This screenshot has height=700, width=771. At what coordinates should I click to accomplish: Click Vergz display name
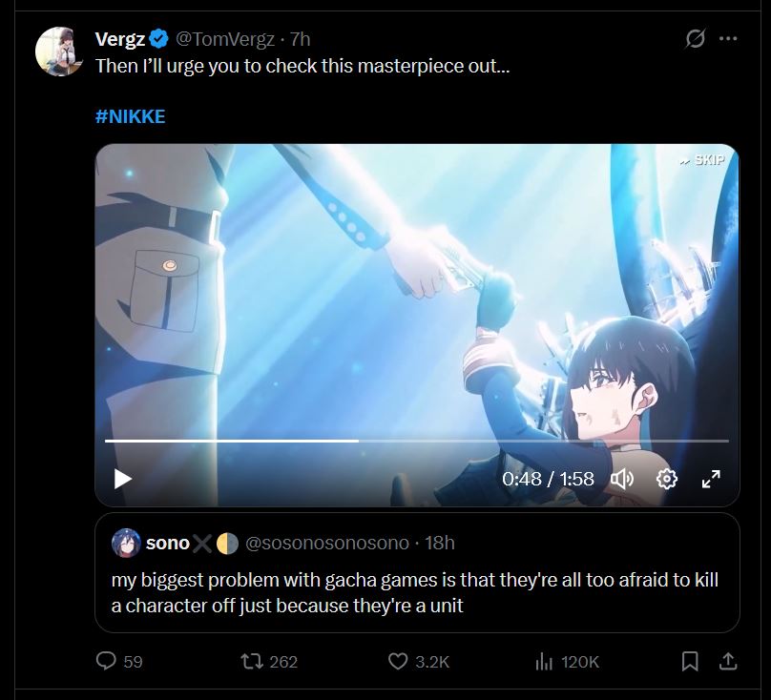coord(120,39)
